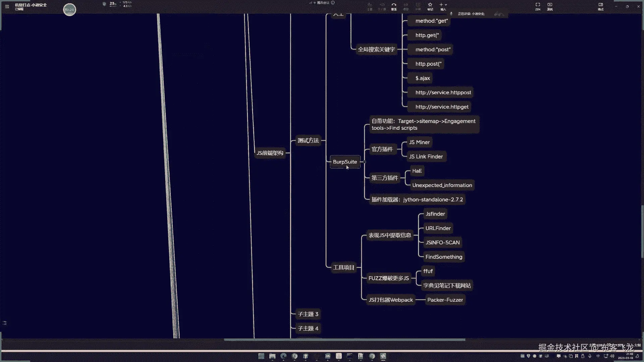Open the hamburger menu at top left
644x362 pixels.
coord(7,6)
